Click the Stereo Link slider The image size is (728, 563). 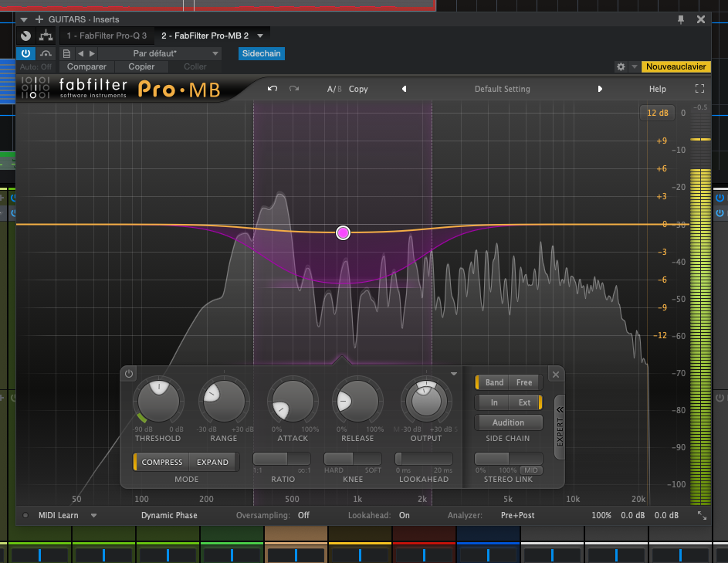[509, 459]
